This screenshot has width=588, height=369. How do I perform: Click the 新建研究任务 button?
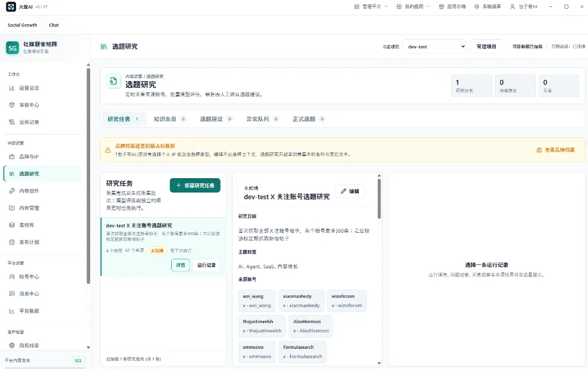click(x=195, y=186)
